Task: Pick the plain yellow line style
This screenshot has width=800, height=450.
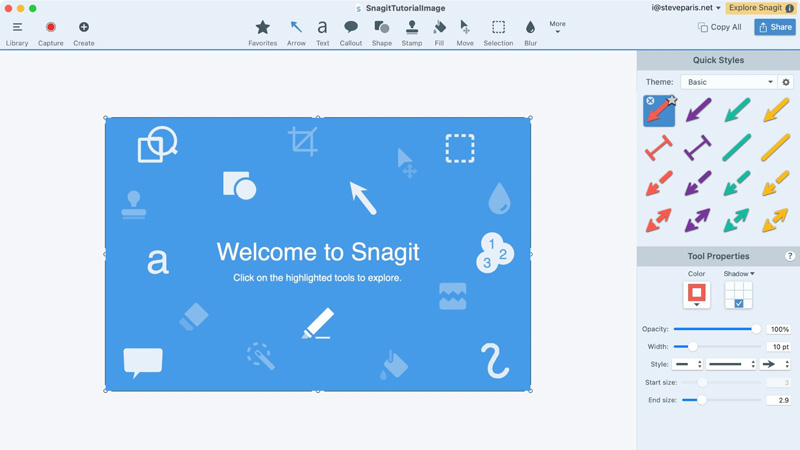Action: click(776, 148)
